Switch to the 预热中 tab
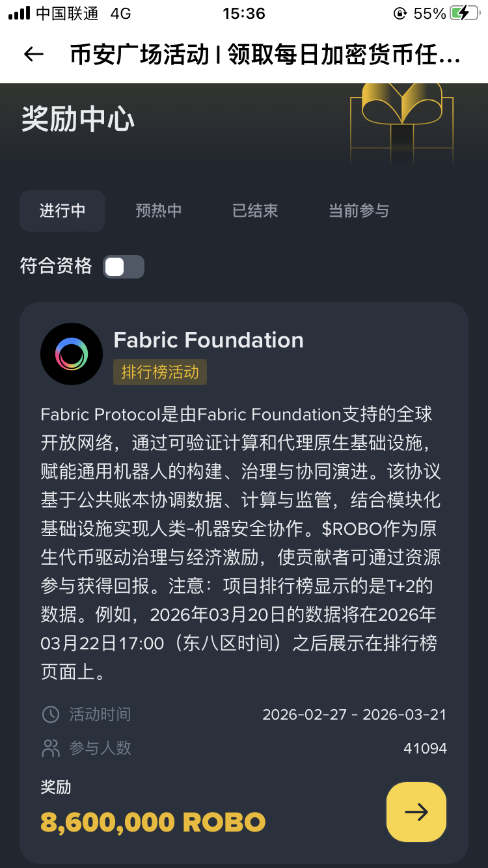The width and height of the screenshot is (488, 868). tap(159, 211)
